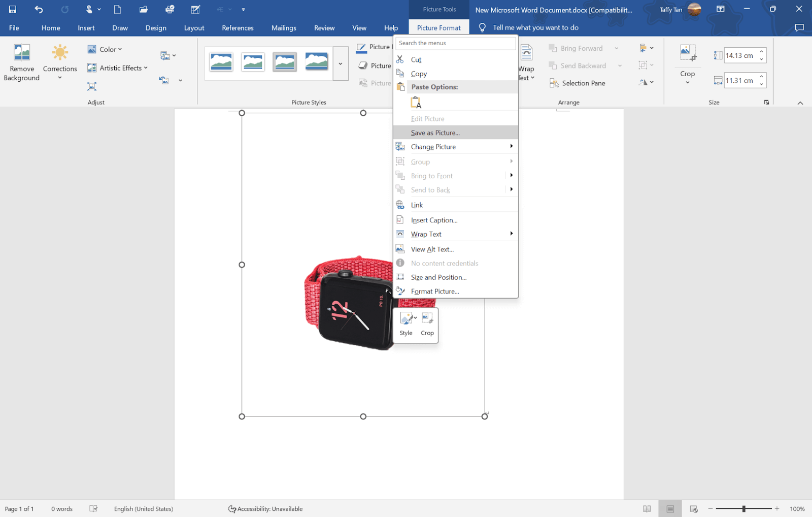Choose Save as Picture from the context menu
The image size is (812, 517).
pos(435,133)
